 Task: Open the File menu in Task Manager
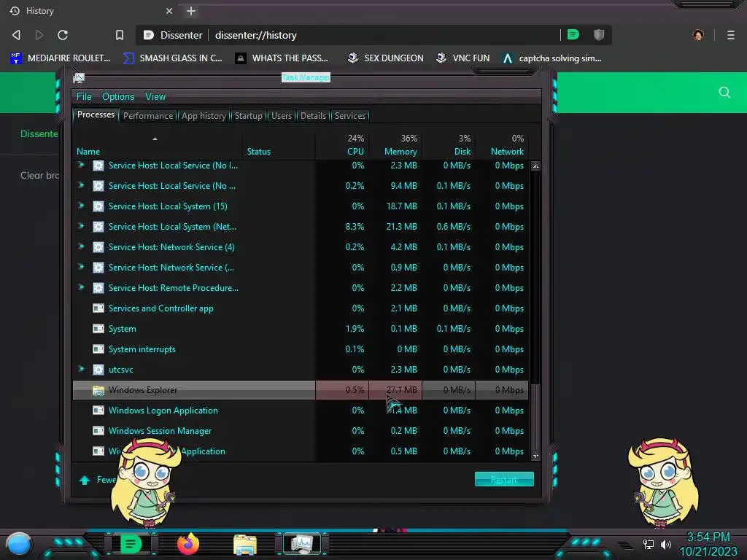[x=84, y=97]
